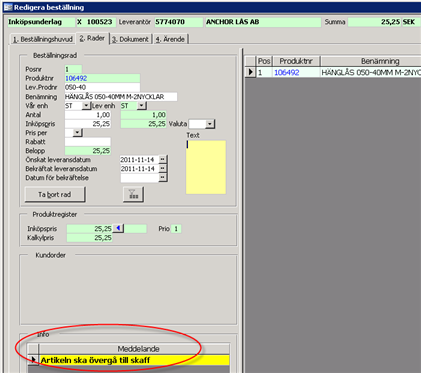Open date picker for Datum för bekräftelse

click(162, 178)
